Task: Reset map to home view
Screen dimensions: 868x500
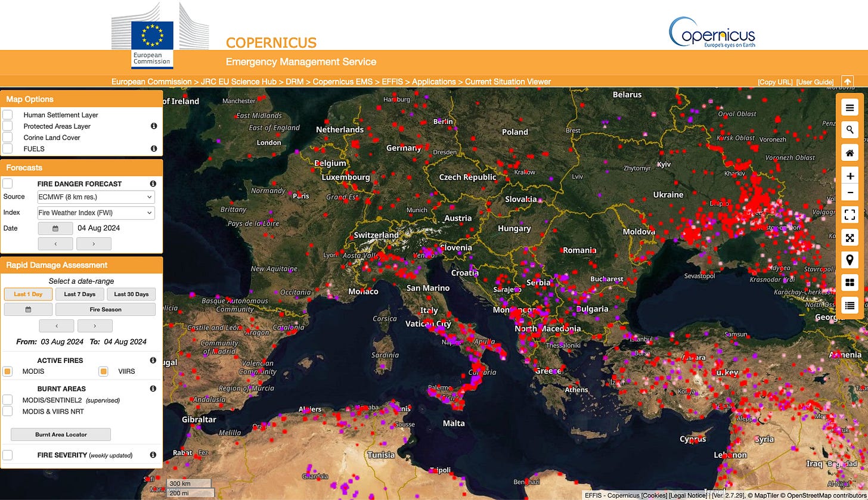Action: point(850,153)
